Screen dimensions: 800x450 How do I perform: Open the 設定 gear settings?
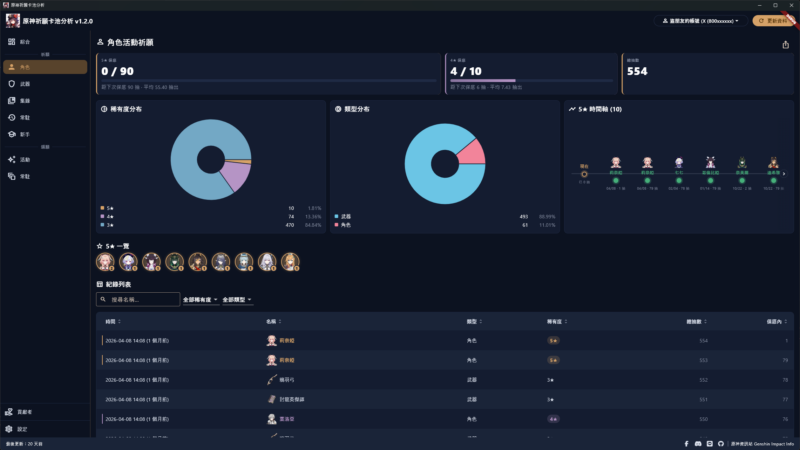[45, 429]
